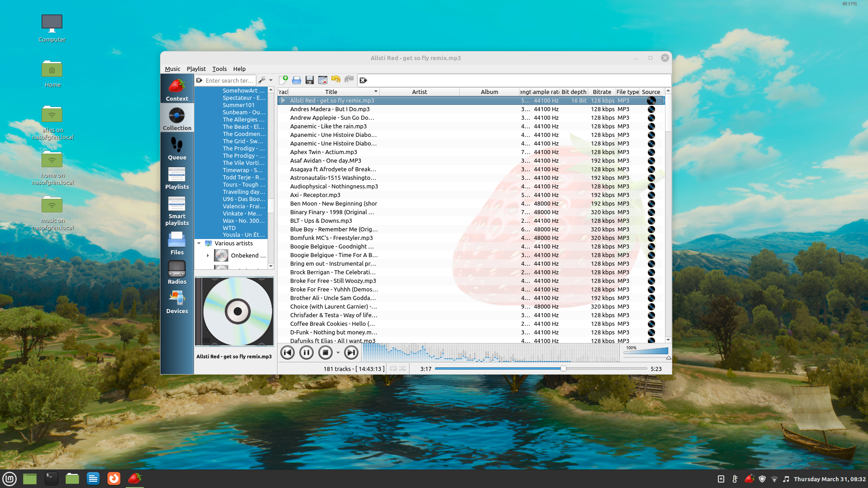Toggle the repeat mode icon in status bar
Image resolution: width=868 pixels, height=488 pixels.
(x=393, y=369)
